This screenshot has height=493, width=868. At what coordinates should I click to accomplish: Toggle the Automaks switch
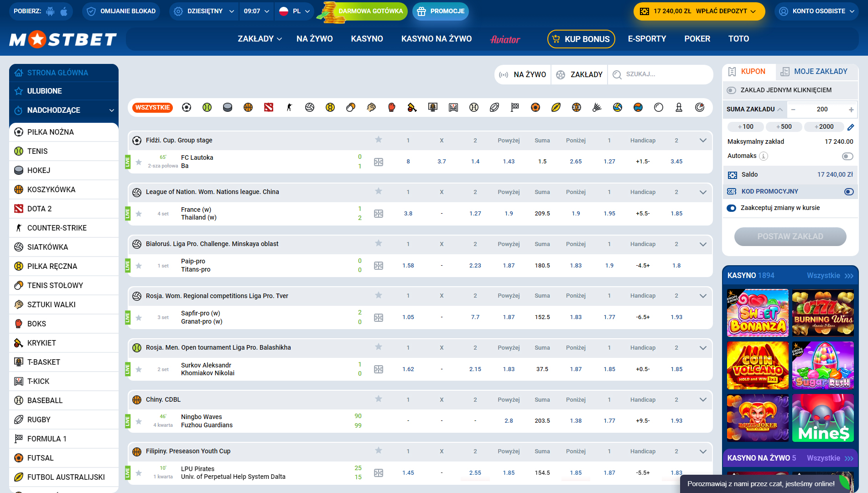[x=847, y=156]
